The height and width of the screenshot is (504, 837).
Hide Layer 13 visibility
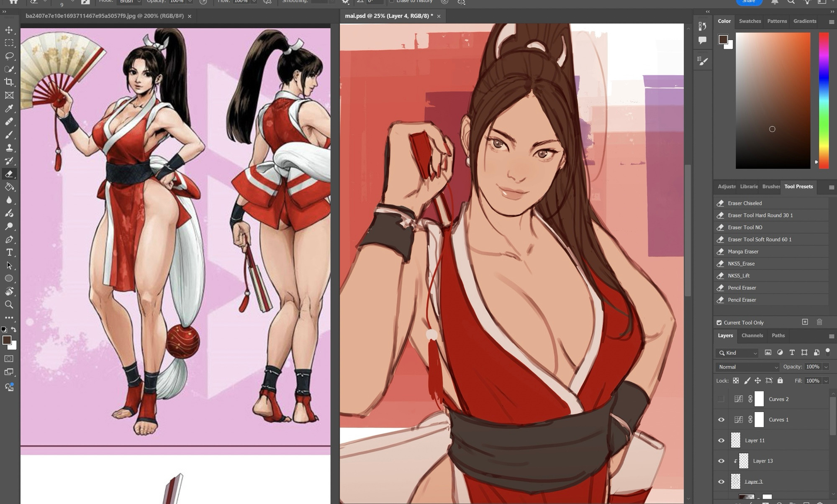pyautogui.click(x=721, y=461)
